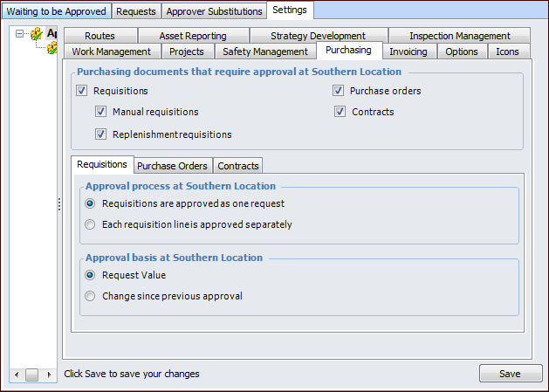This screenshot has height=392, width=549.
Task: Select the top-level tree node icon
Action: point(36,34)
